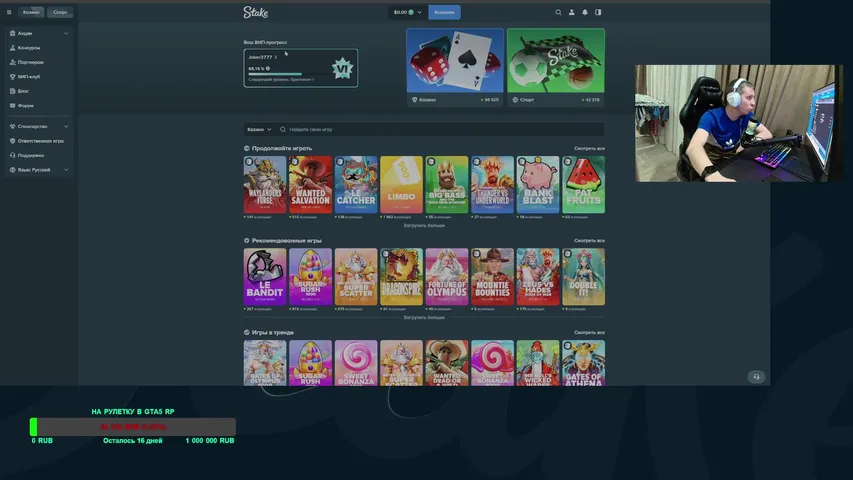
Task: Open Gates of Olympus trending tile
Action: click(x=265, y=363)
